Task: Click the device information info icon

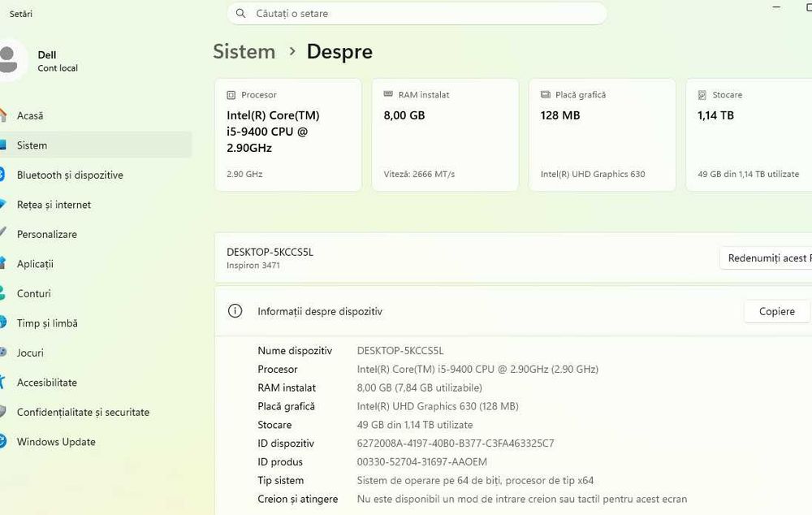Action: click(x=235, y=311)
